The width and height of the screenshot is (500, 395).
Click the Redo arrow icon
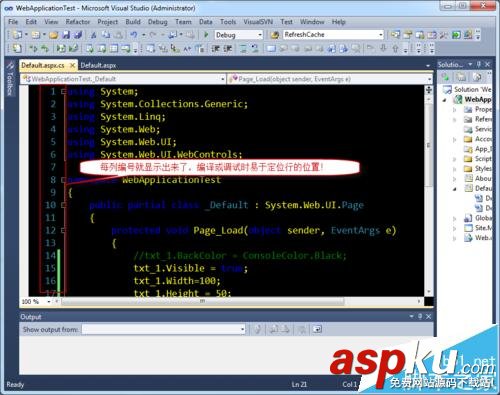[x=153, y=35]
